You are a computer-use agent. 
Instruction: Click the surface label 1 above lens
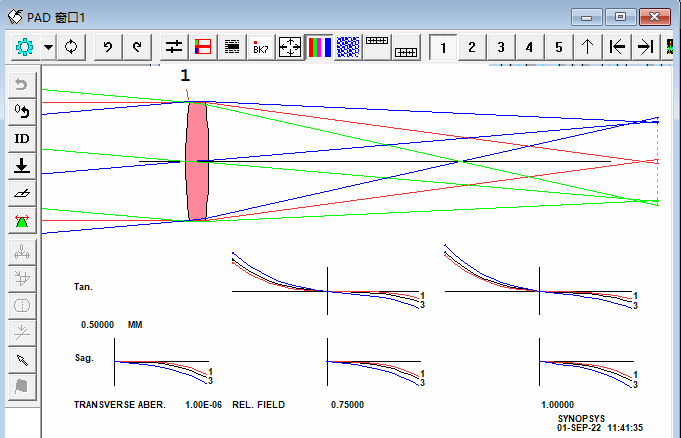[x=185, y=76]
